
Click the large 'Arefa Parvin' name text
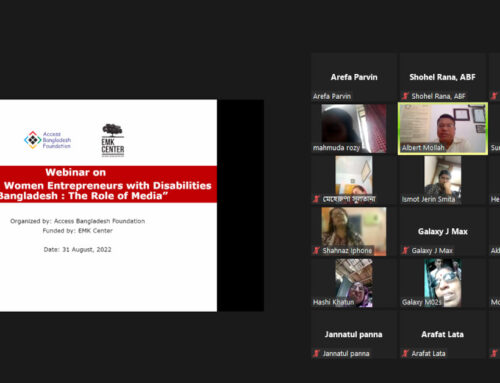354,77
